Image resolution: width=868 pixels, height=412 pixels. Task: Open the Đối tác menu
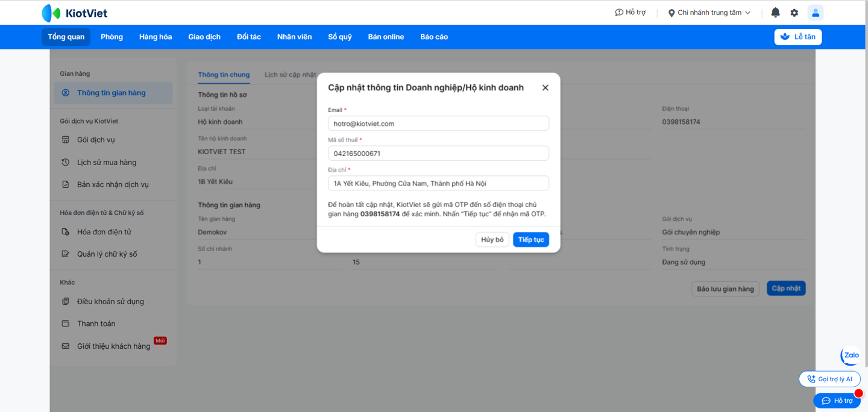[249, 37]
